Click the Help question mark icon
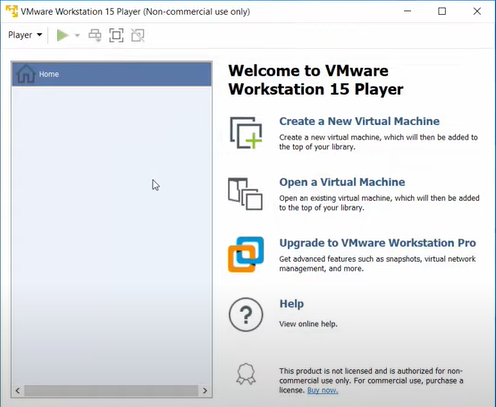Image resolution: width=496 pixels, height=407 pixels. click(x=246, y=315)
